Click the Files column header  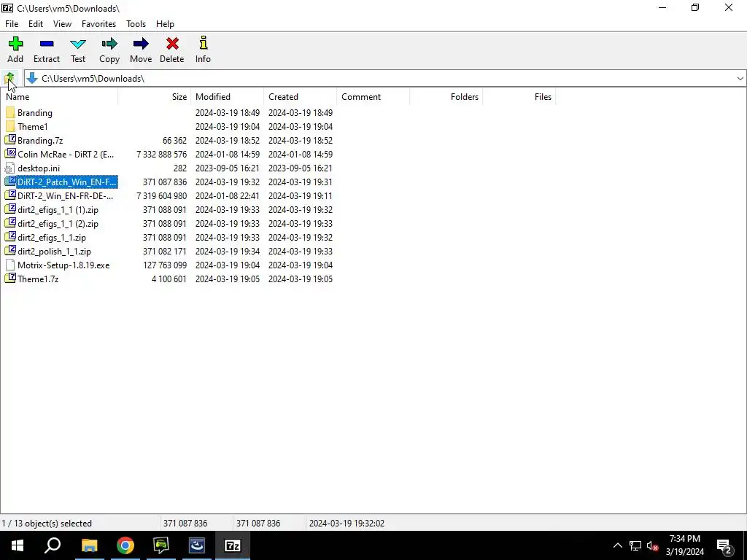click(519, 97)
